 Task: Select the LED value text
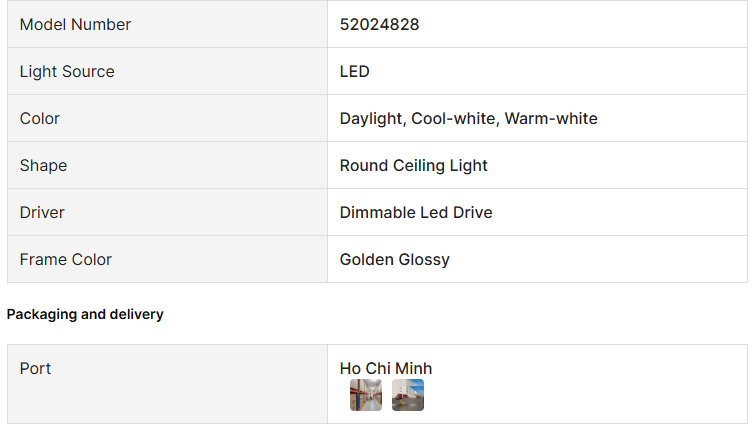tap(354, 71)
